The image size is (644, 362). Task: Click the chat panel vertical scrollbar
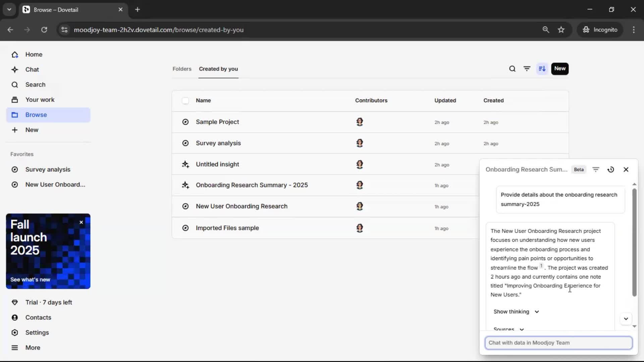coord(634,242)
